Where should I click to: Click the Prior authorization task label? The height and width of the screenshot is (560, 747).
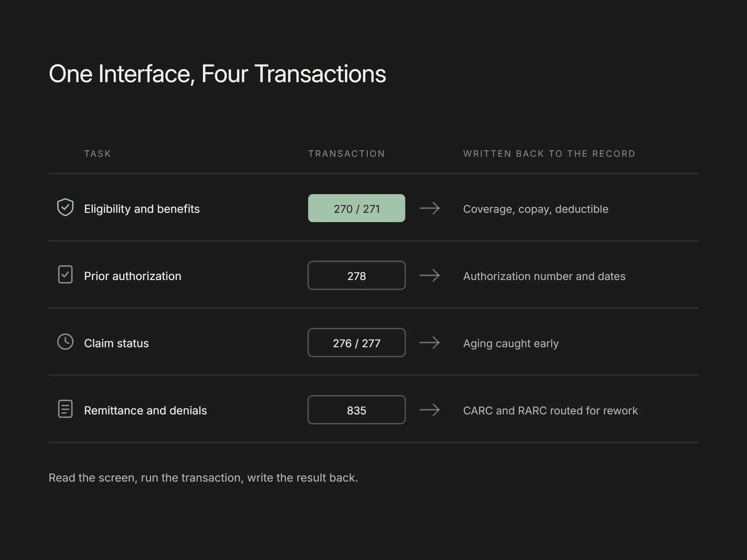coord(133,276)
